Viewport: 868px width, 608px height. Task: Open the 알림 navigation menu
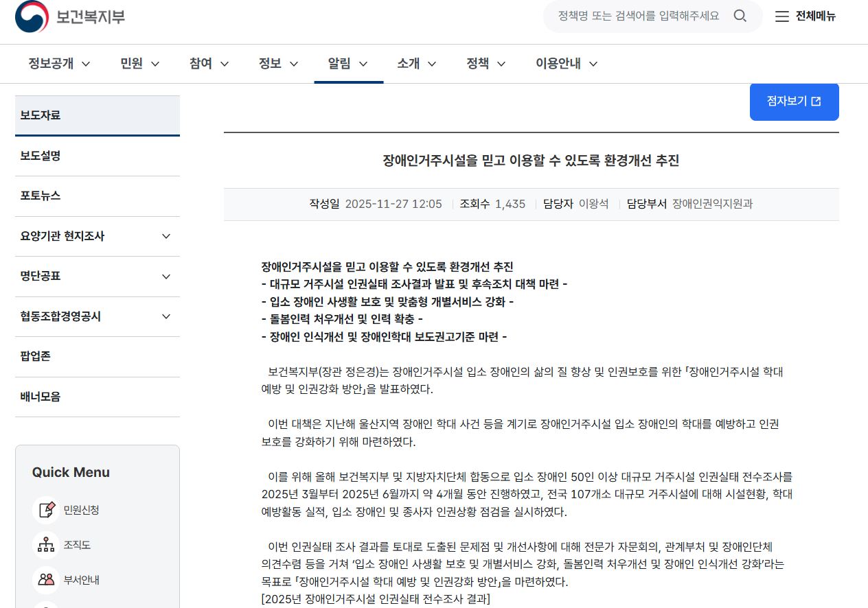348,64
